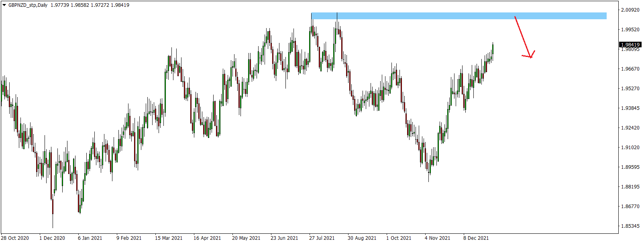644x243 pixels.
Task: Click the small triangle before GBPNZD_stp title
Action: coord(4,5)
